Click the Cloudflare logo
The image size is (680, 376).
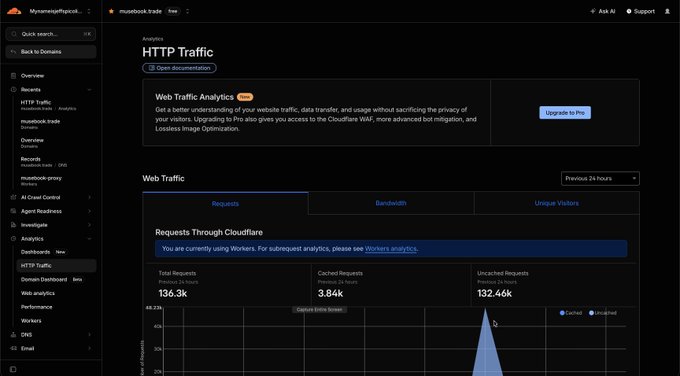(14, 11)
